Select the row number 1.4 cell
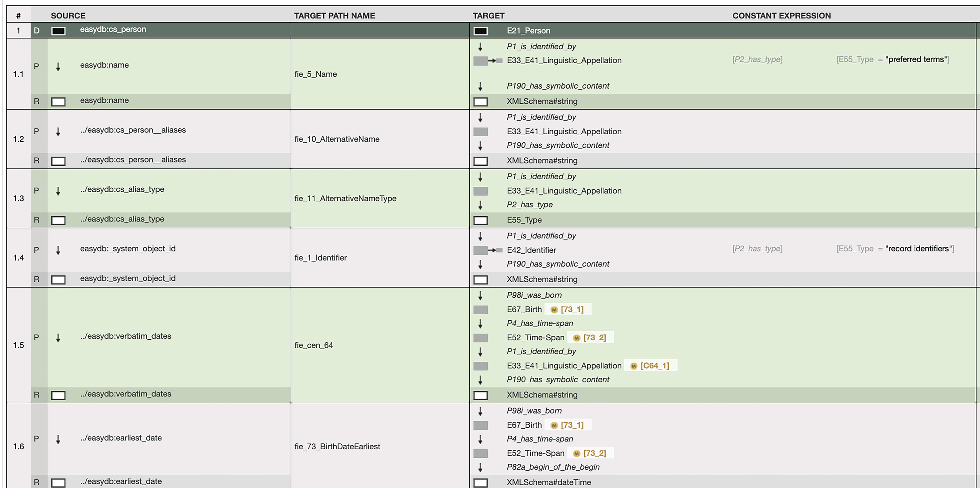Screen dimensions: 980x488 18,258
